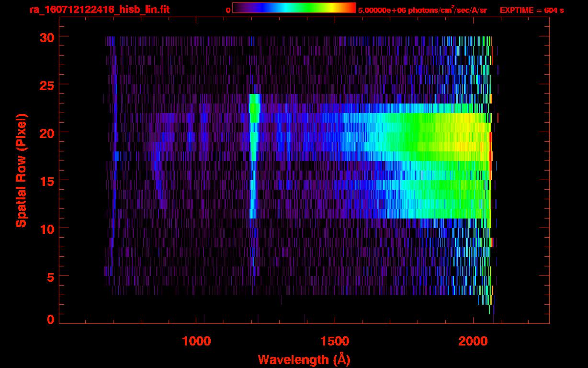This screenshot has height=368, width=588.
Task: Click the red end of the color bar
Action: point(352,8)
